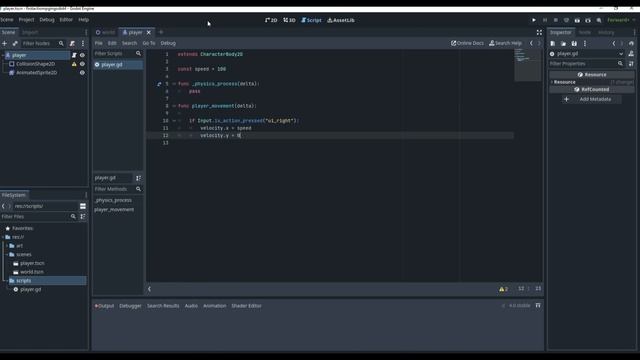Open the script icon on player node
The width and height of the screenshot is (640, 360).
coord(74,55)
